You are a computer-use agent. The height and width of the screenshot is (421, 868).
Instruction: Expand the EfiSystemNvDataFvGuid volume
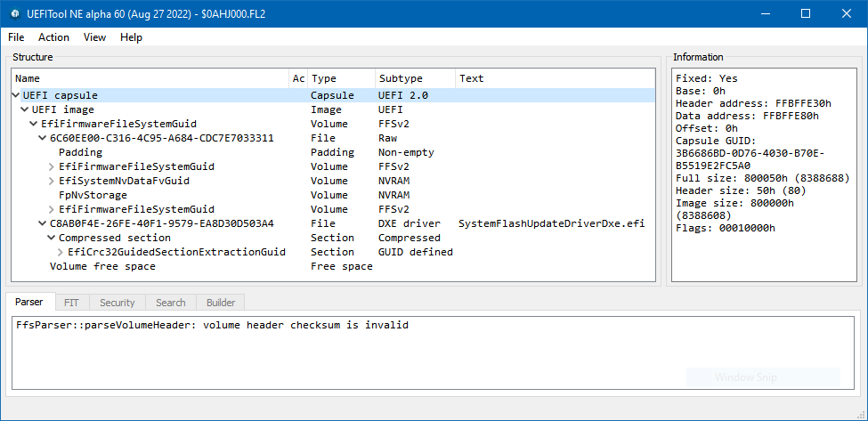tap(52, 181)
